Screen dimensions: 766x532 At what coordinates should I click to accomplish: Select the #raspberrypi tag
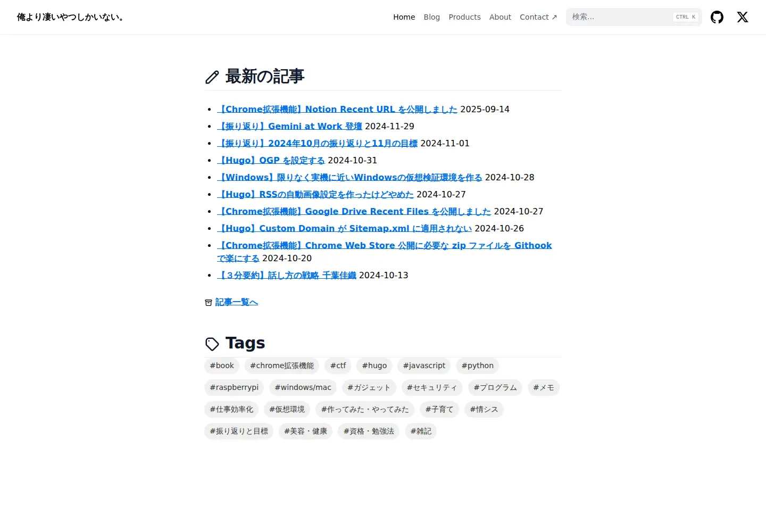(x=234, y=387)
